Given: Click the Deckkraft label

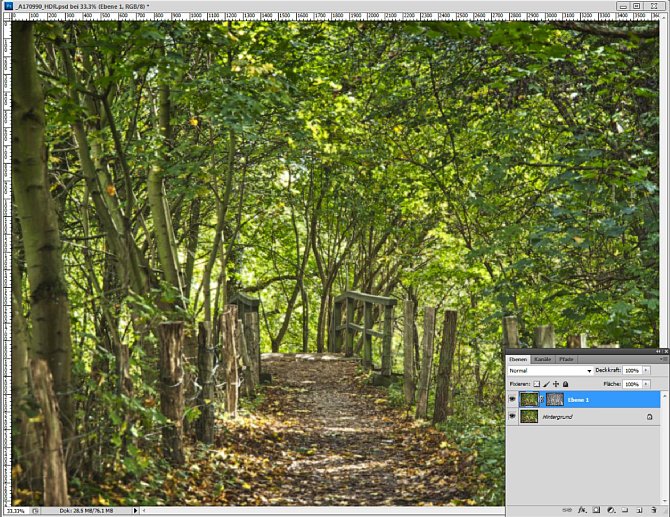Looking at the screenshot, I should 608,370.
